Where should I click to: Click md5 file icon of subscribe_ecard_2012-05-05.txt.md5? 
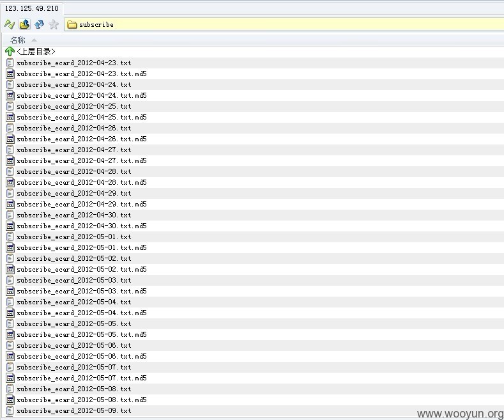[x=10, y=335]
